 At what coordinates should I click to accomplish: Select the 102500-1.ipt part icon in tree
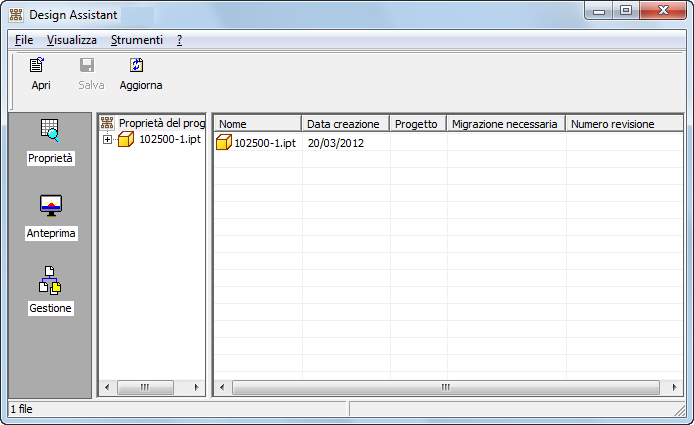pyautogui.click(x=126, y=139)
